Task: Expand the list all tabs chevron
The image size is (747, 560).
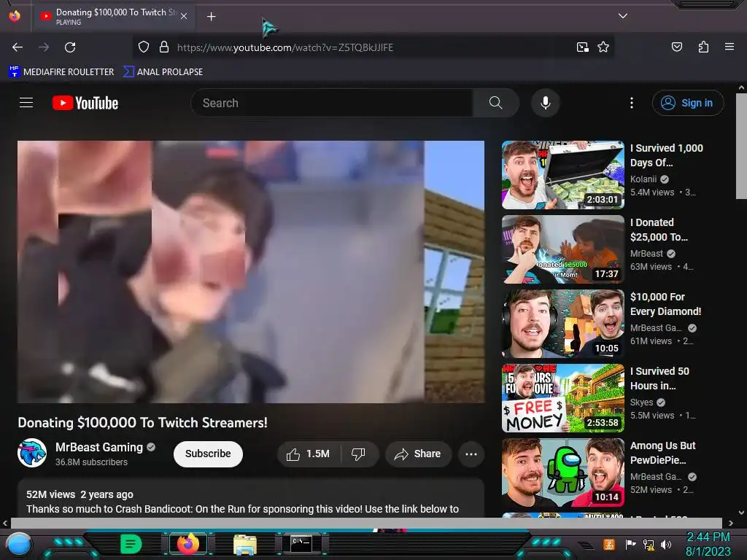Action: click(623, 16)
